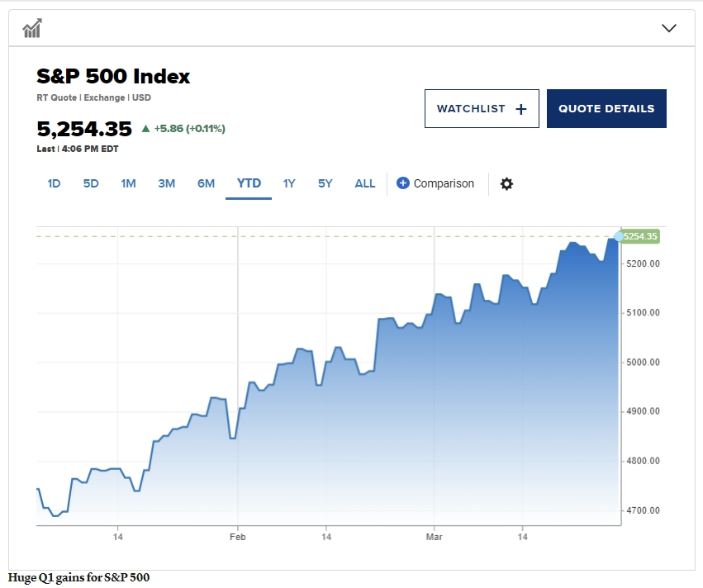Open Quote Details

[606, 109]
